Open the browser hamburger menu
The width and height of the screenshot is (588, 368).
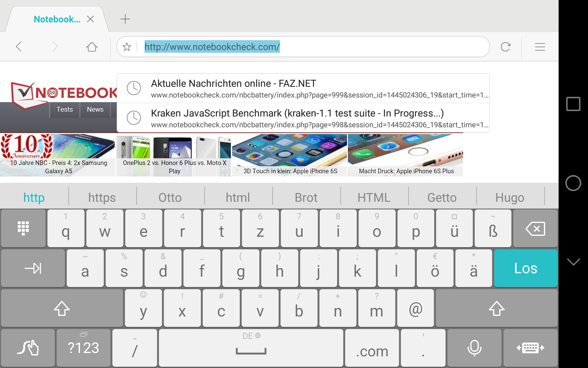(x=540, y=47)
